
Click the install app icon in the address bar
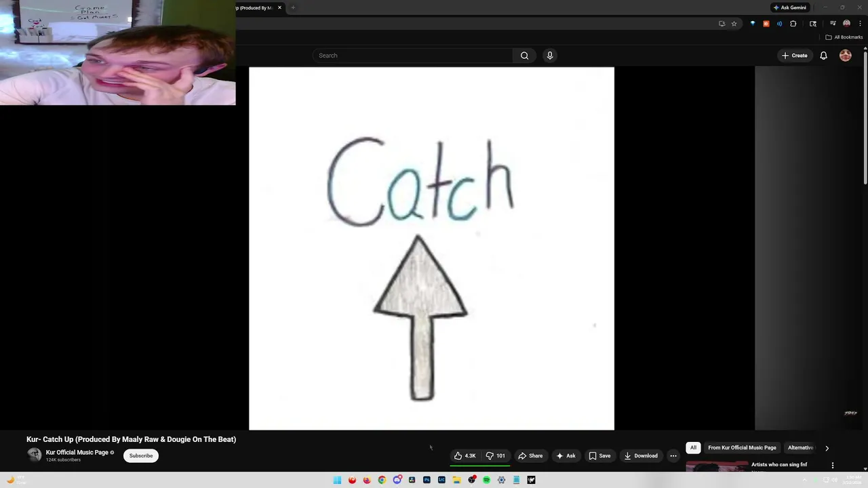[x=722, y=24]
